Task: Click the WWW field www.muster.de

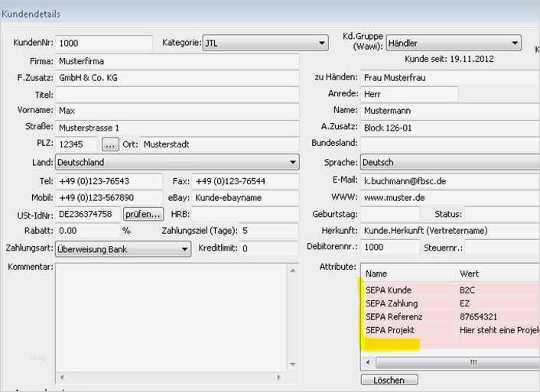Action: coord(450,198)
